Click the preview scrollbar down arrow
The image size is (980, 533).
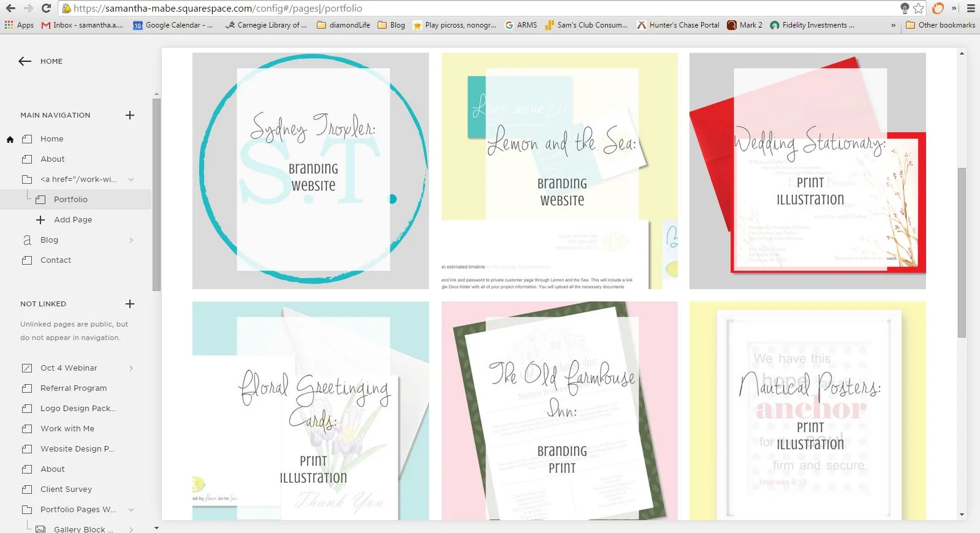click(x=962, y=515)
